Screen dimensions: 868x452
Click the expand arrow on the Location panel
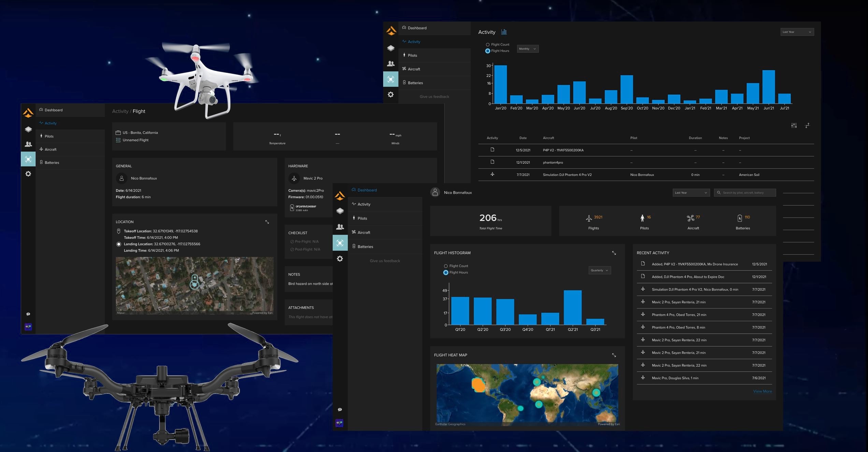tap(267, 222)
